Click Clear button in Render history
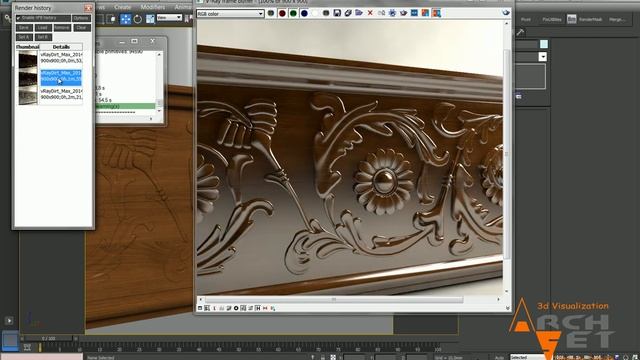The height and width of the screenshot is (360, 640). point(81,28)
